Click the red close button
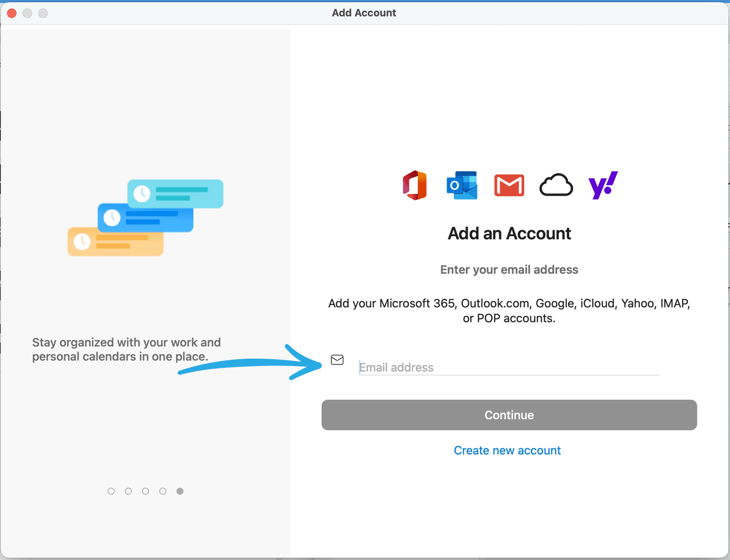The image size is (730, 560). click(11, 13)
